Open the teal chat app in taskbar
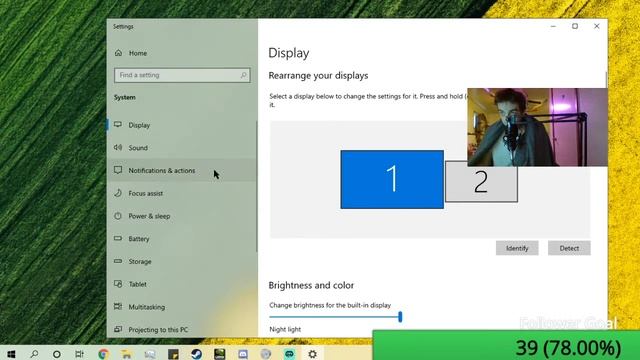This screenshot has height=360, width=640. [x=289, y=354]
